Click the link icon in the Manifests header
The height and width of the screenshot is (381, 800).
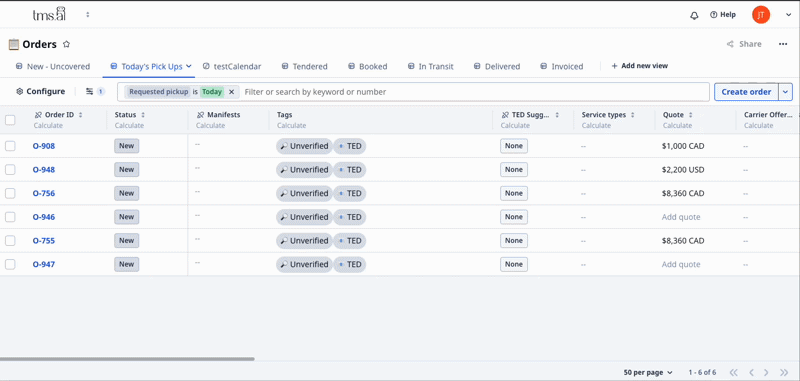[x=200, y=115]
